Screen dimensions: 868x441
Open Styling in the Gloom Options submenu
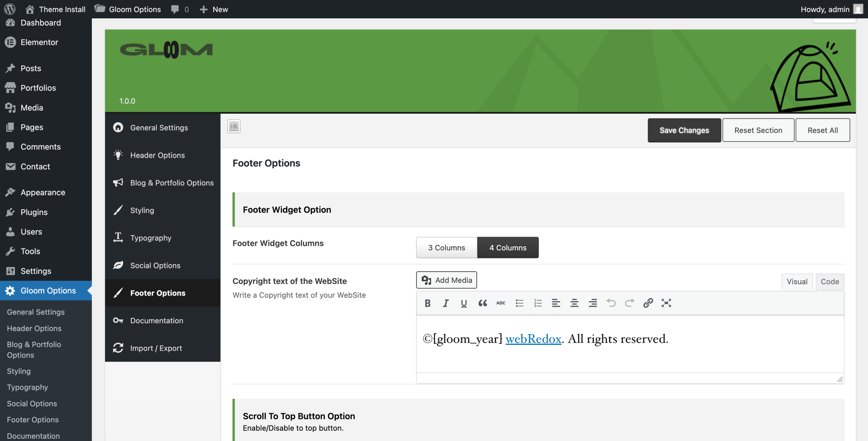(19, 371)
